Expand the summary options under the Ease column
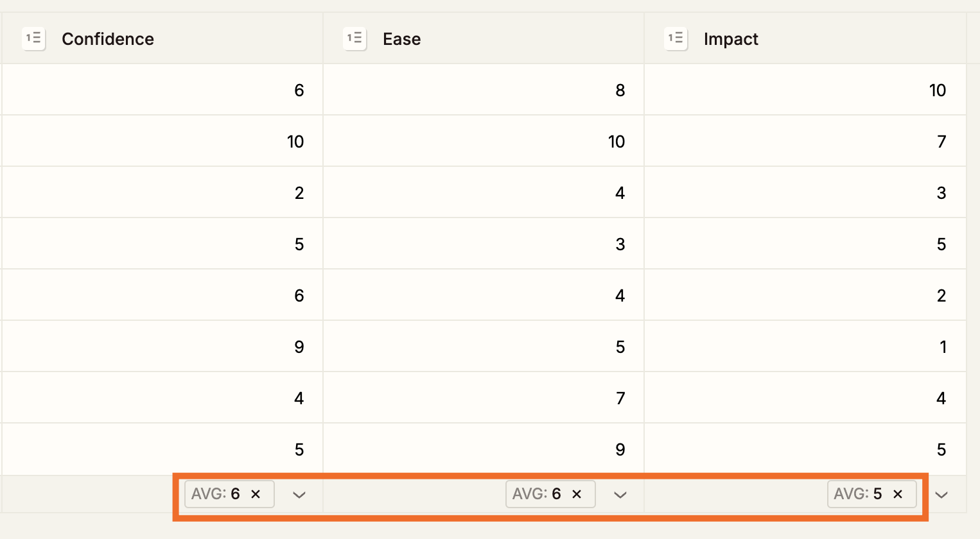Image resolution: width=980 pixels, height=539 pixels. point(620,494)
